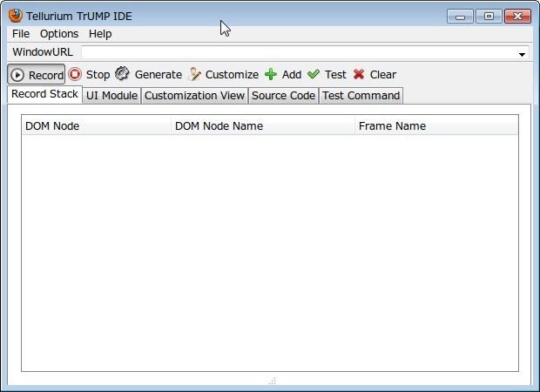The height and width of the screenshot is (392, 540).
Task: Open the Help menu
Action: 100,34
